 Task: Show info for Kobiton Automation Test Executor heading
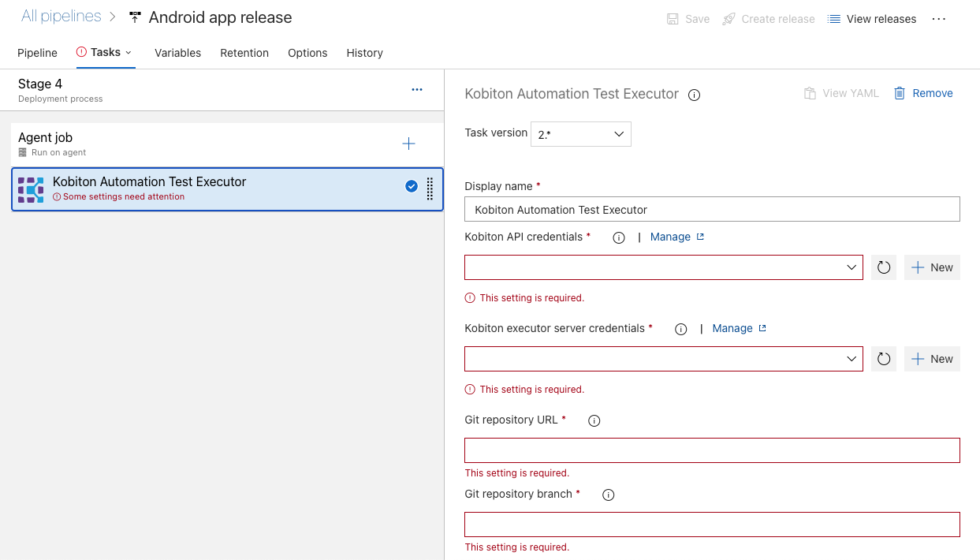[694, 95]
